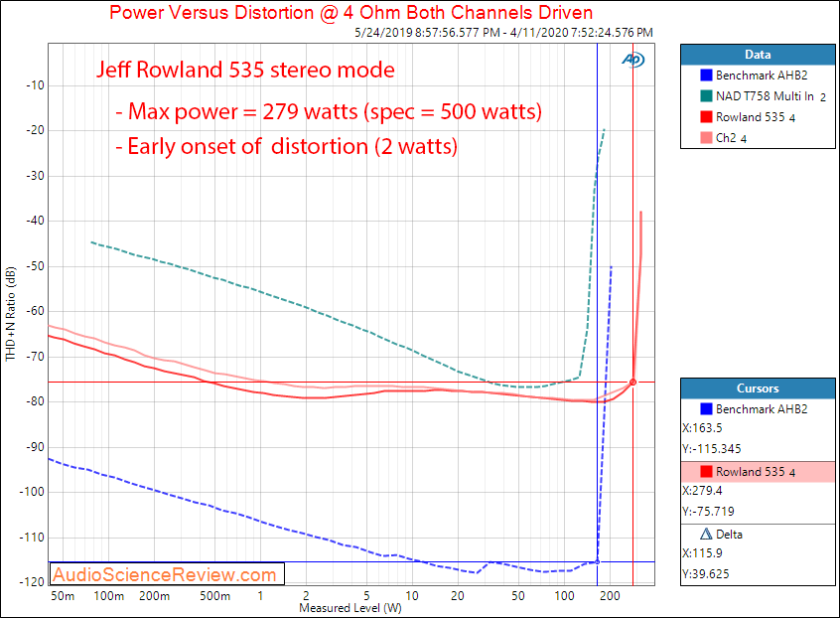The width and height of the screenshot is (840, 618).
Task: Click the Y:-75.719 cursor value
Action: tap(709, 512)
